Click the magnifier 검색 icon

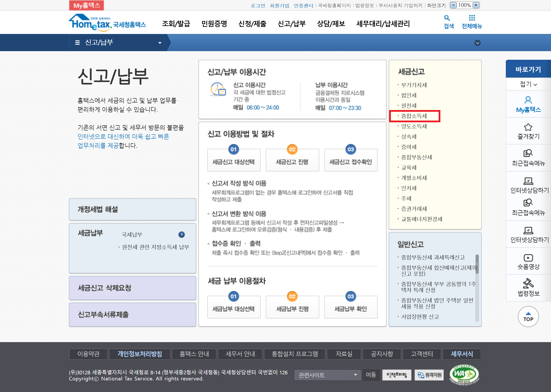(447, 18)
